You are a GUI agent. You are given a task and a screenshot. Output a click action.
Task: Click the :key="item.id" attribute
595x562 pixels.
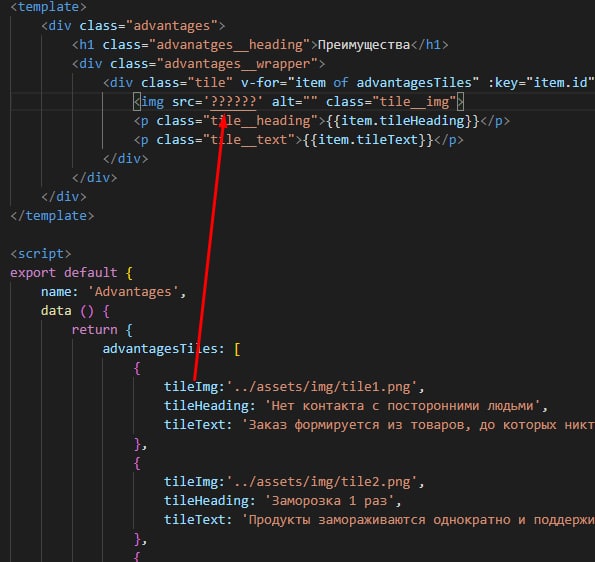click(x=541, y=83)
